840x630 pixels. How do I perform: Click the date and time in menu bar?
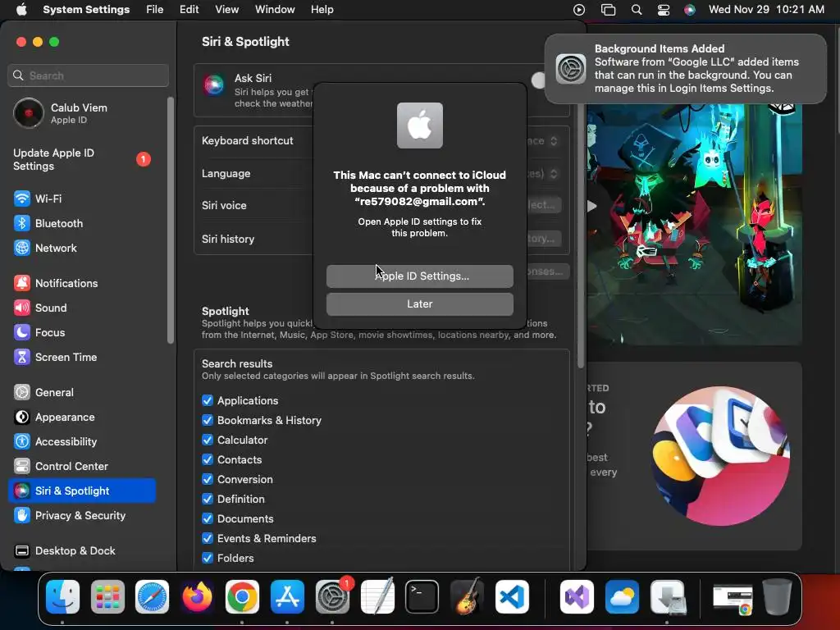766,10
